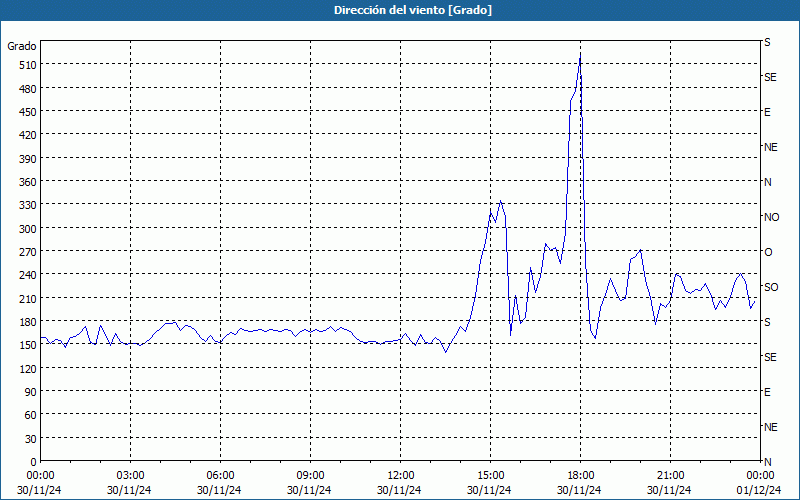800x500 pixels.
Task: Click the 510 value on the degree axis
Action: (28, 65)
